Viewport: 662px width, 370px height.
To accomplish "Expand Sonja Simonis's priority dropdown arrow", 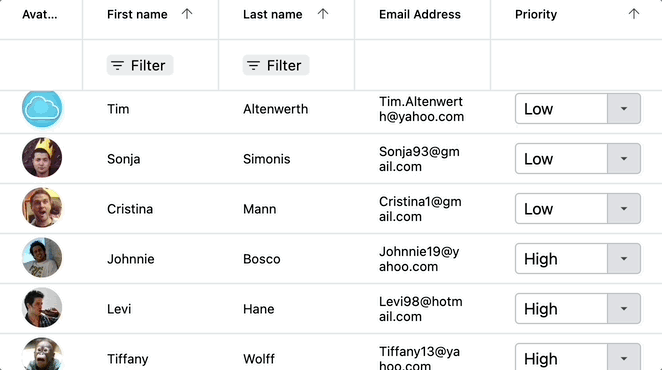I will click(624, 158).
